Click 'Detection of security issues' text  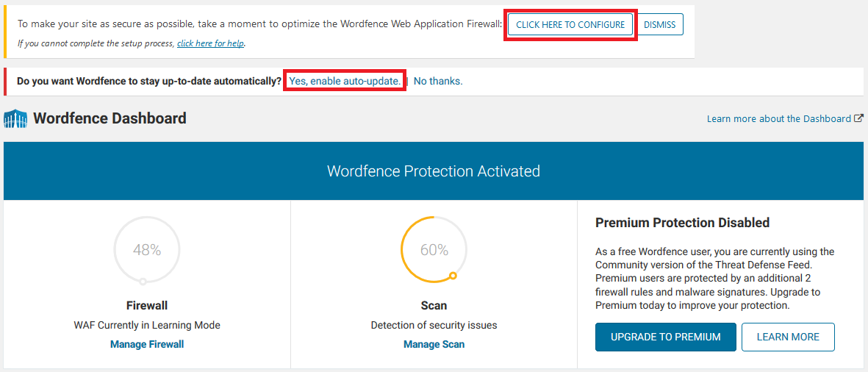click(434, 325)
